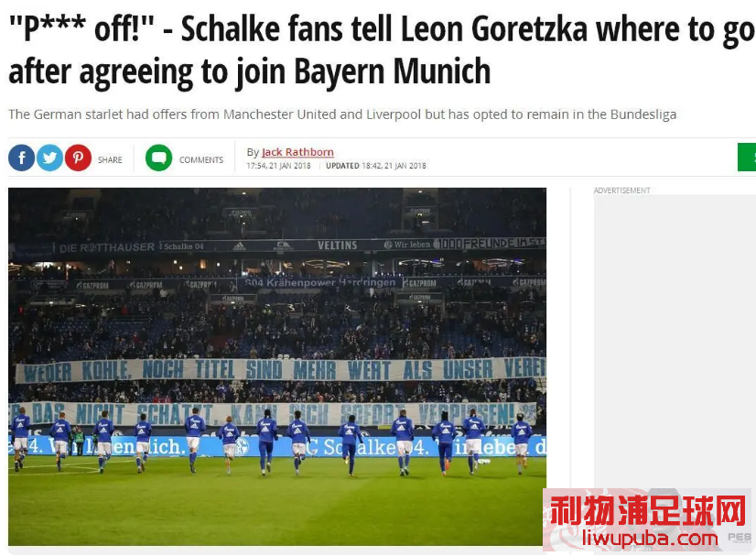Screen dimensions: 756x556
Task: Open author Jack Rathborn's profile link
Action: pos(297,152)
